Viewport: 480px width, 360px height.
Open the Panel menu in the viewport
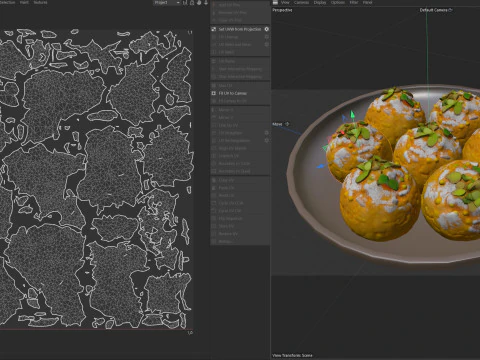pyautogui.click(x=367, y=2)
